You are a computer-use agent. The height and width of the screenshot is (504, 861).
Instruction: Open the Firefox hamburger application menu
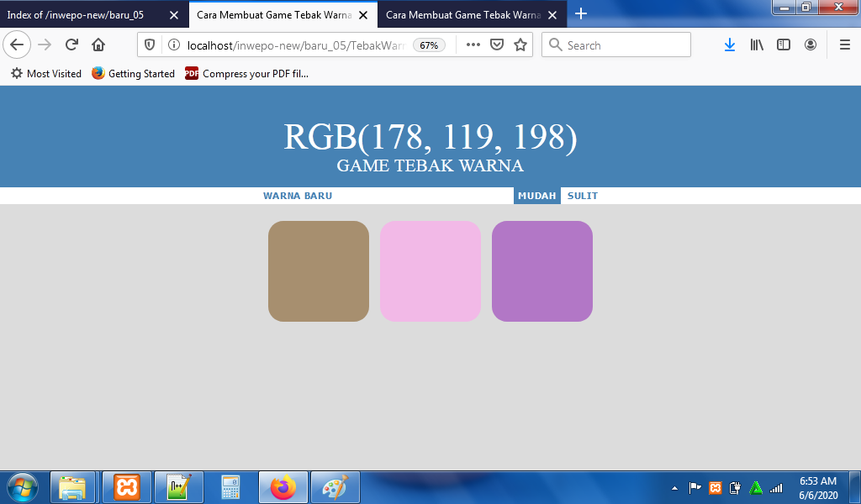coord(844,45)
